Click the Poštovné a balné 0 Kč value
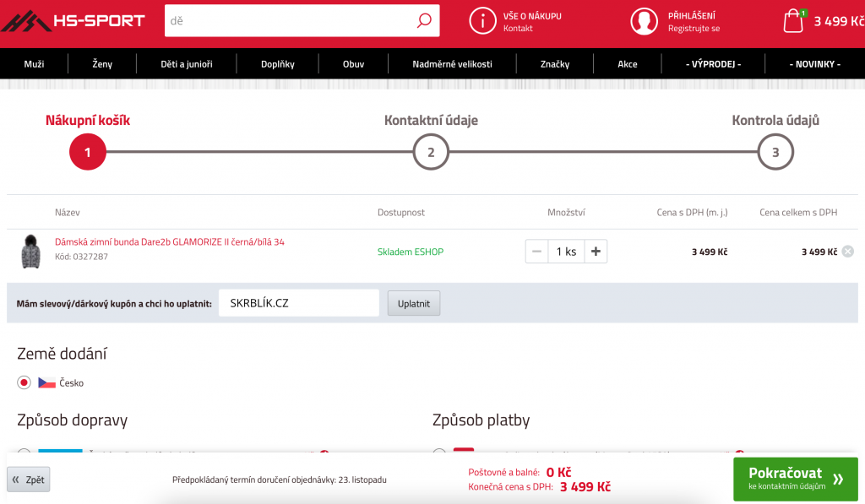Viewport: 865px width, 504px height. (x=559, y=473)
